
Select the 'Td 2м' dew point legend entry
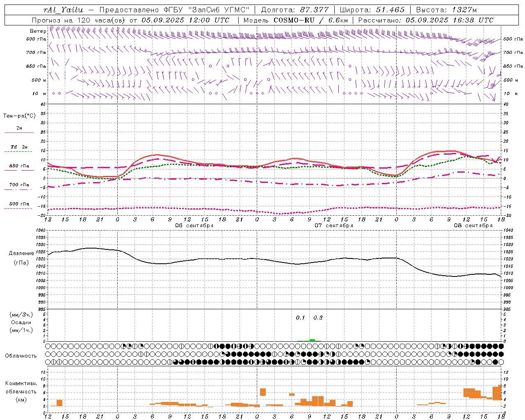point(19,147)
